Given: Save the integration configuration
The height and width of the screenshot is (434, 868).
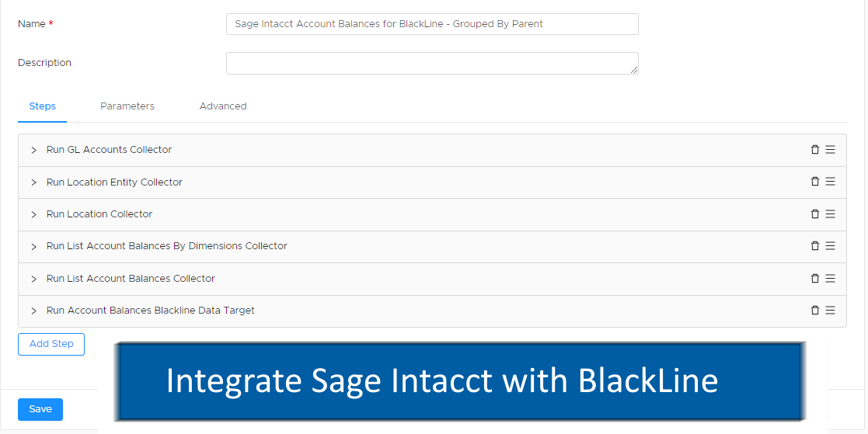Looking at the screenshot, I should (x=40, y=409).
